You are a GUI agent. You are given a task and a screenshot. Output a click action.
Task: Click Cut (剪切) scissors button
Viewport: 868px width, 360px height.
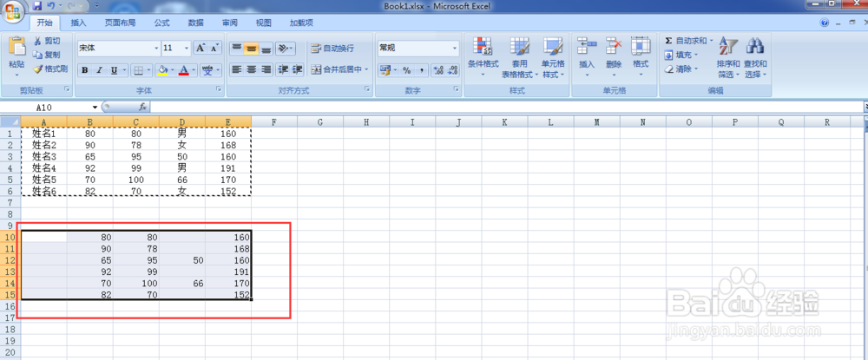47,41
